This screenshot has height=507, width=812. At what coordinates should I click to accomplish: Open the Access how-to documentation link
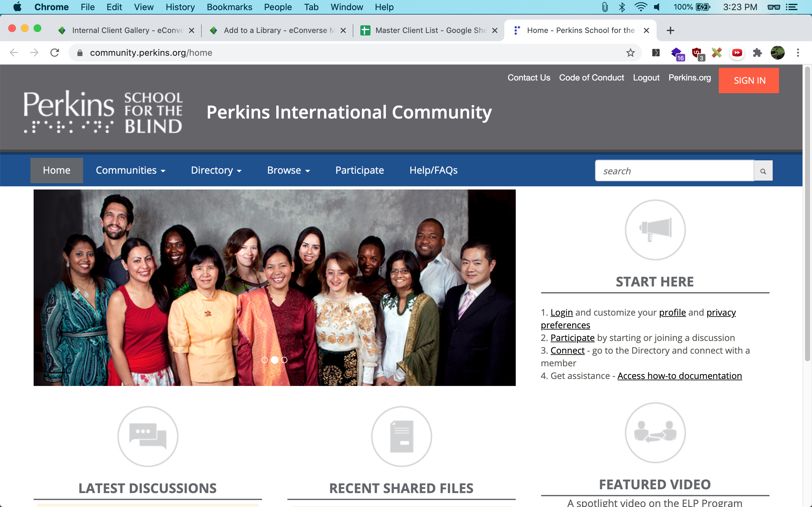(x=679, y=375)
